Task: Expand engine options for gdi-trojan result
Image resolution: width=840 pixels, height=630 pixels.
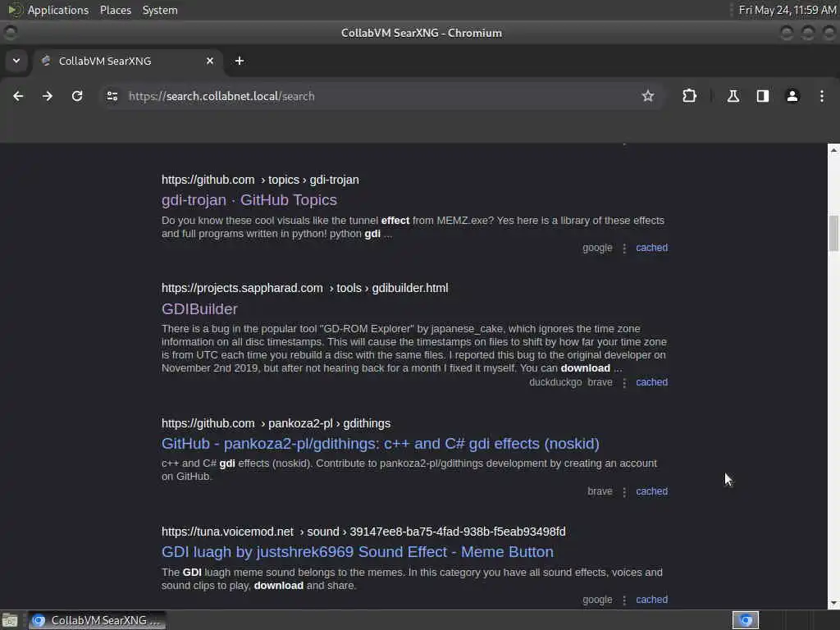Action: pos(624,248)
